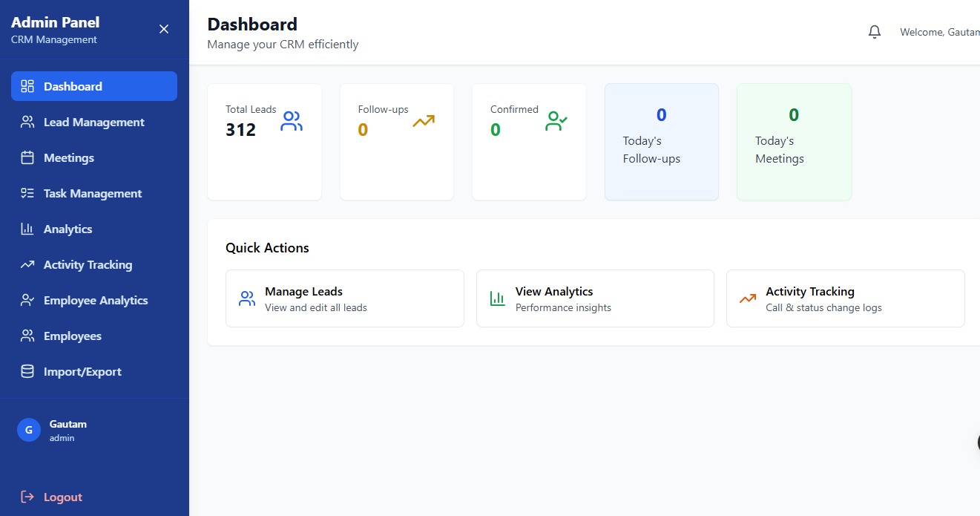
Task: Open Lead Management from the sidebar
Action: (x=93, y=122)
